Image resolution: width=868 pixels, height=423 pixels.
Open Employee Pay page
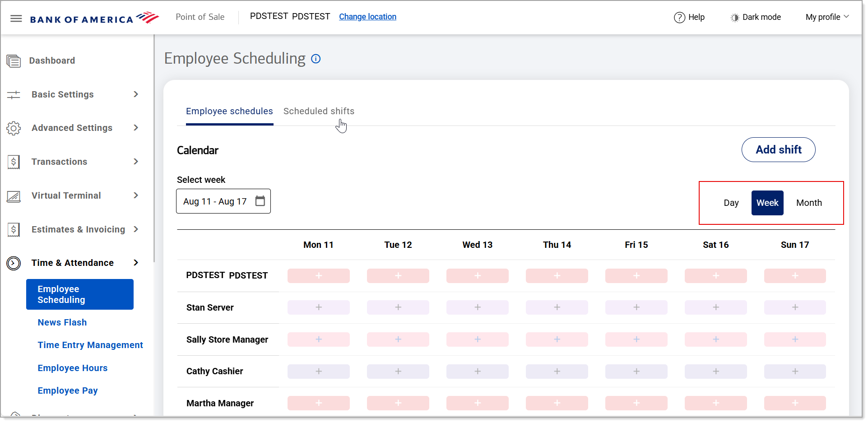point(68,390)
